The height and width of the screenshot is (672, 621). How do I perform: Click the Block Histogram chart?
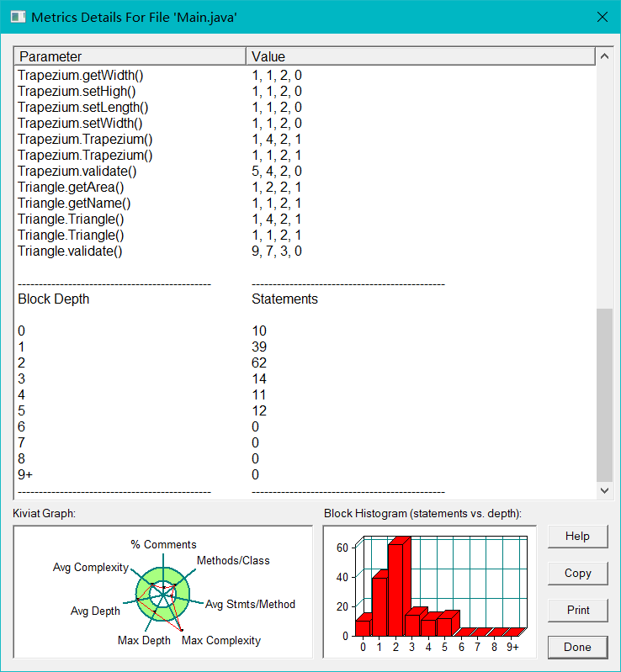[430, 592]
